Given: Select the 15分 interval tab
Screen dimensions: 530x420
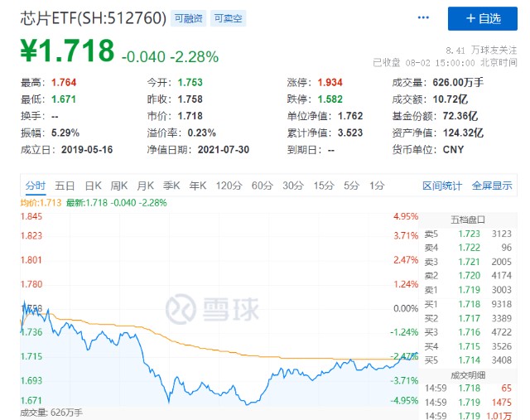Looking at the screenshot, I should click(324, 186).
